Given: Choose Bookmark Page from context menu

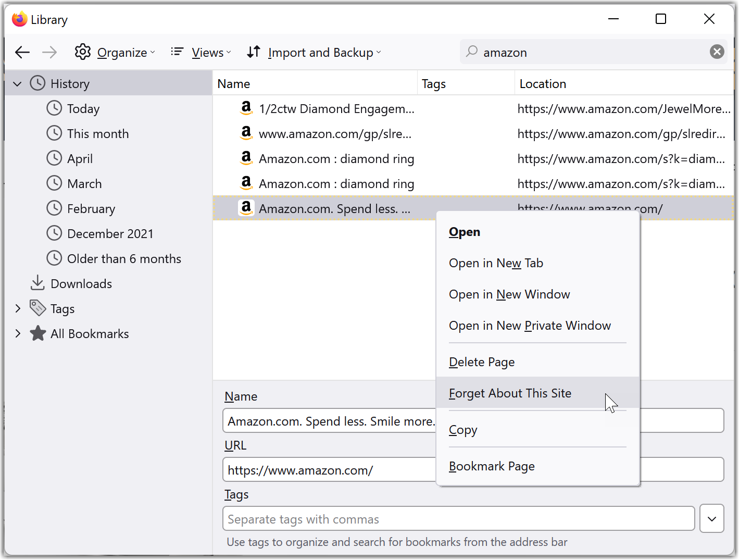Looking at the screenshot, I should (538, 466).
